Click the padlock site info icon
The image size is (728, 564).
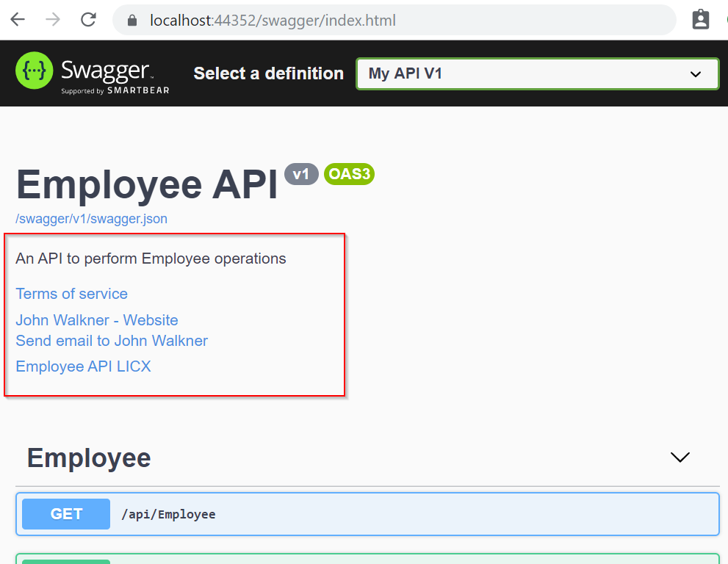132,21
